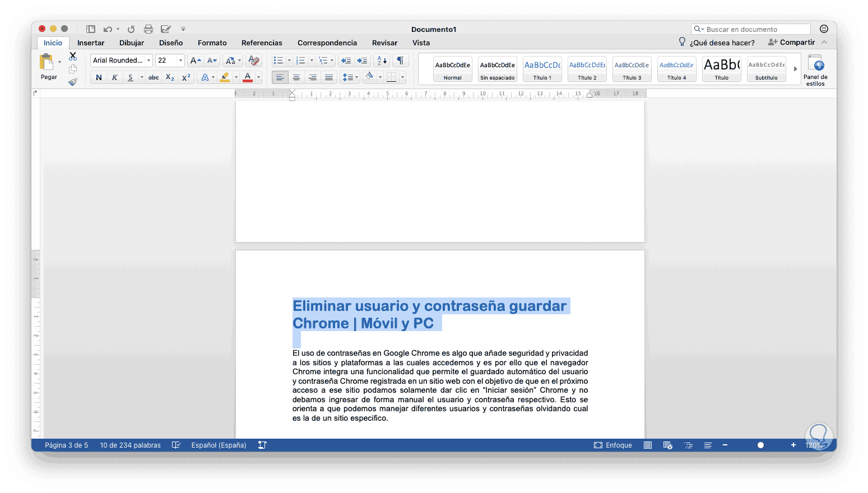Click the shading paint bucket icon

pyautogui.click(x=369, y=77)
